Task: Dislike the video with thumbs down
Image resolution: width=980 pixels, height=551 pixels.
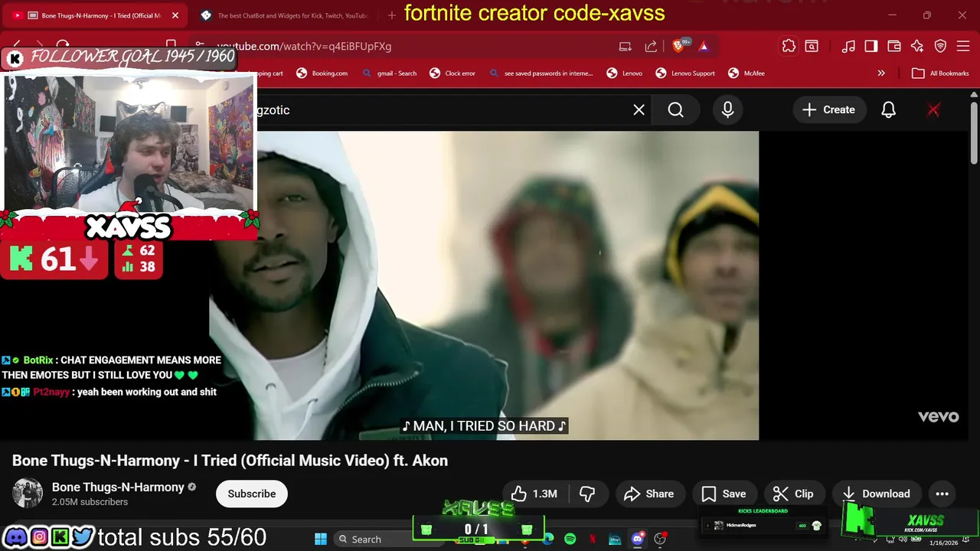Action: 588,494
